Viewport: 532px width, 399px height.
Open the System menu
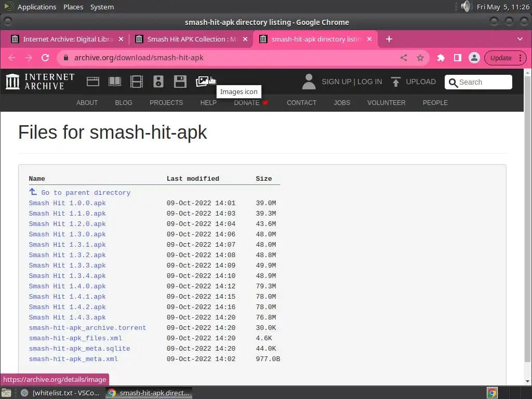(x=102, y=7)
